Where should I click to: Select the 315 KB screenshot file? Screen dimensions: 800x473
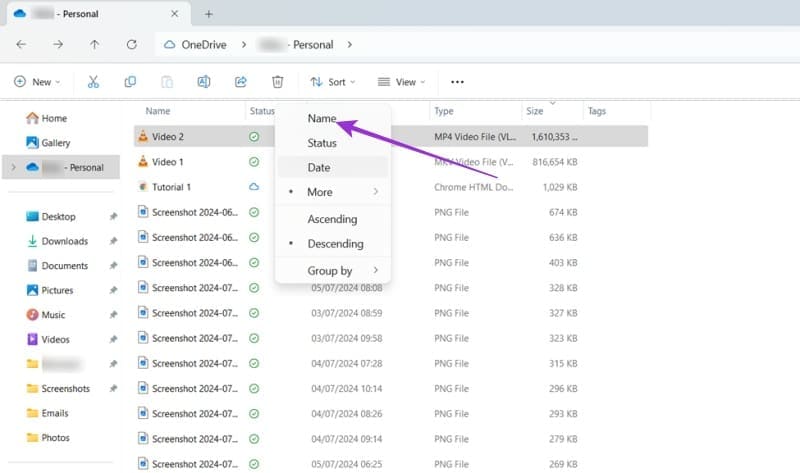tap(194, 363)
